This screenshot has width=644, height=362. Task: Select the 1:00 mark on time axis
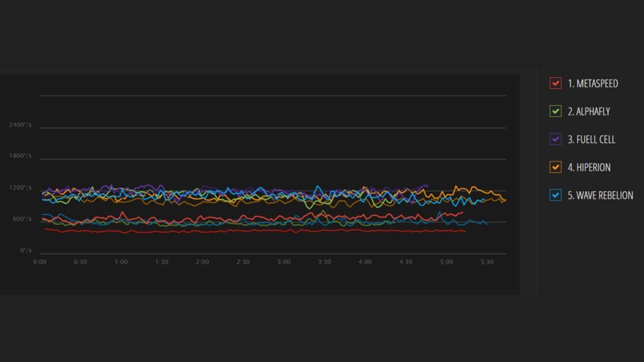point(121,261)
